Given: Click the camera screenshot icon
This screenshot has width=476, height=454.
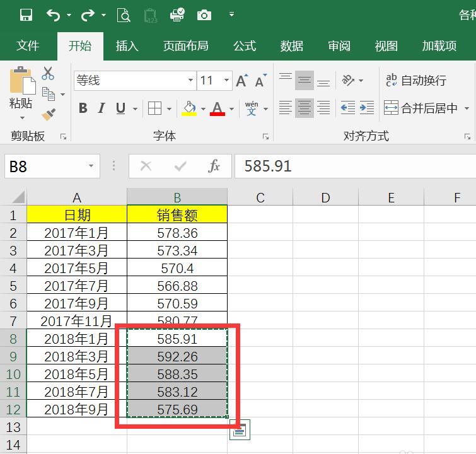Looking at the screenshot, I should 204,15.
